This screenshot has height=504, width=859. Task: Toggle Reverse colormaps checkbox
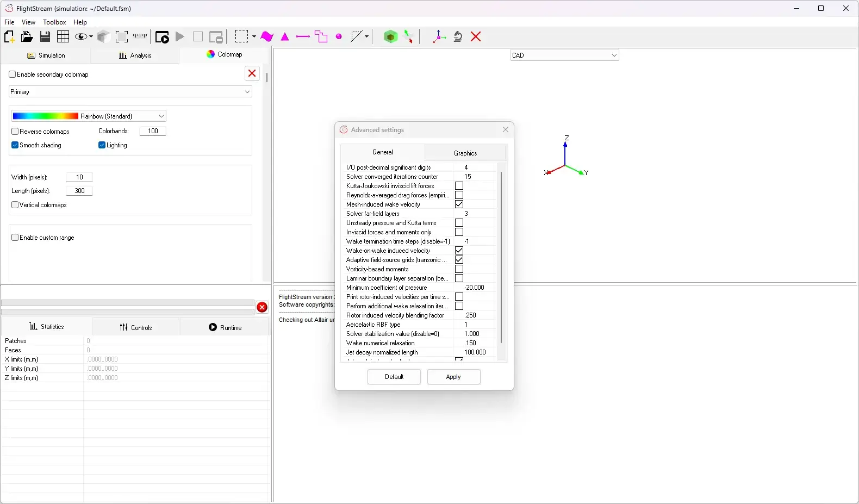coord(15,132)
